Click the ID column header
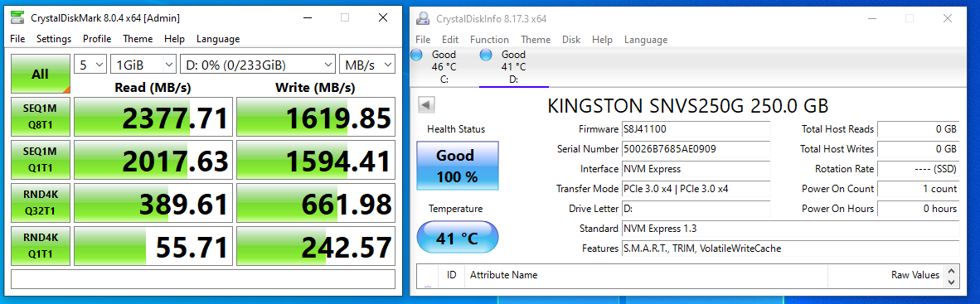The height and width of the screenshot is (304, 980). click(x=451, y=275)
